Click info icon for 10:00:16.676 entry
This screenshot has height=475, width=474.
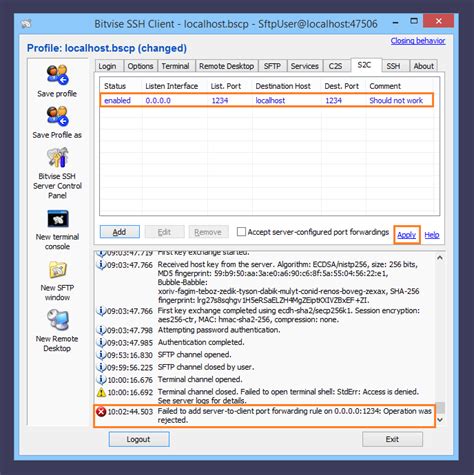pos(101,379)
